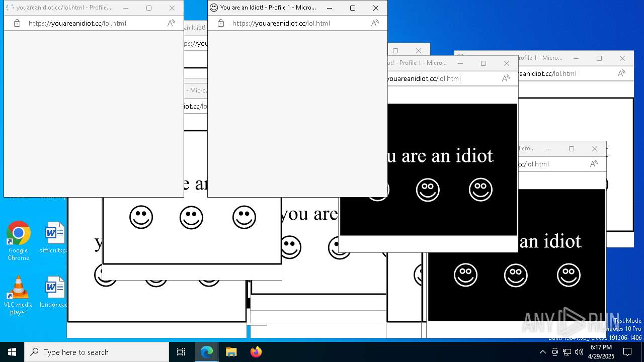Close the black popup reading 'u are an idiot'
The image size is (644, 362).
(x=507, y=63)
